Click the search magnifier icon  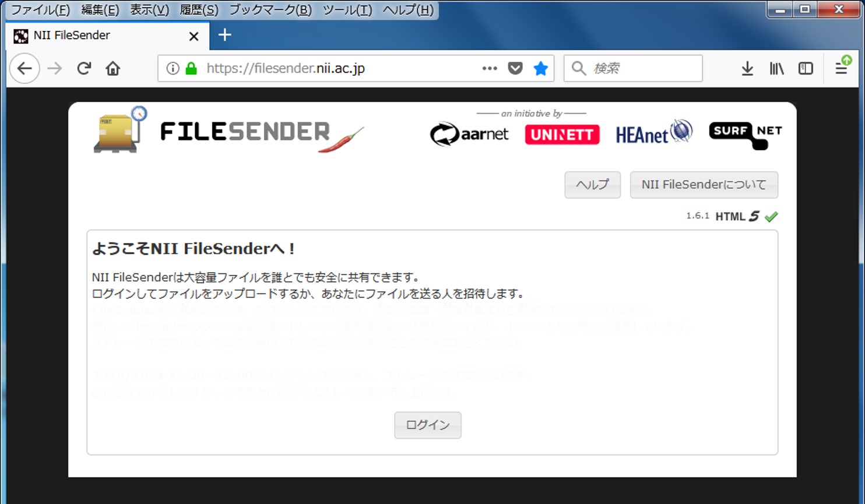tap(578, 69)
